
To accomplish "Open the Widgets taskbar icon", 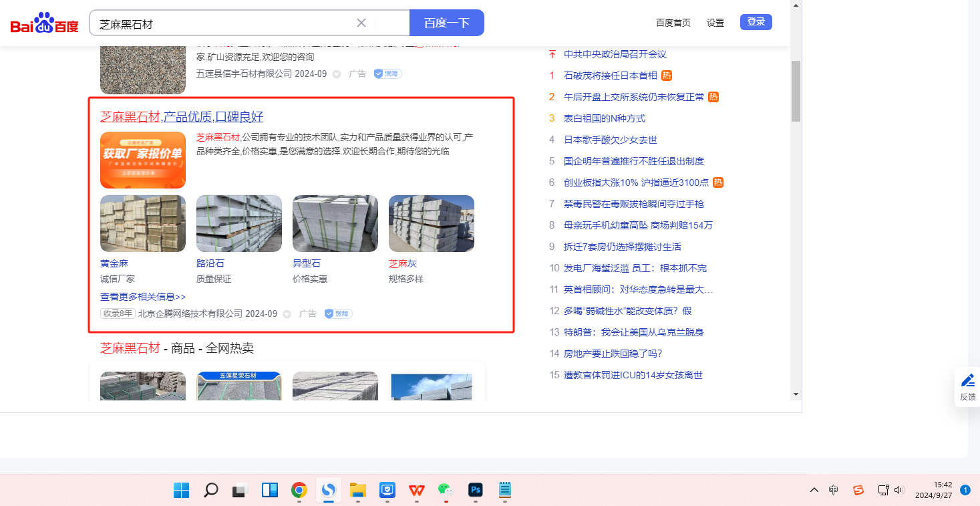I will (x=269, y=491).
